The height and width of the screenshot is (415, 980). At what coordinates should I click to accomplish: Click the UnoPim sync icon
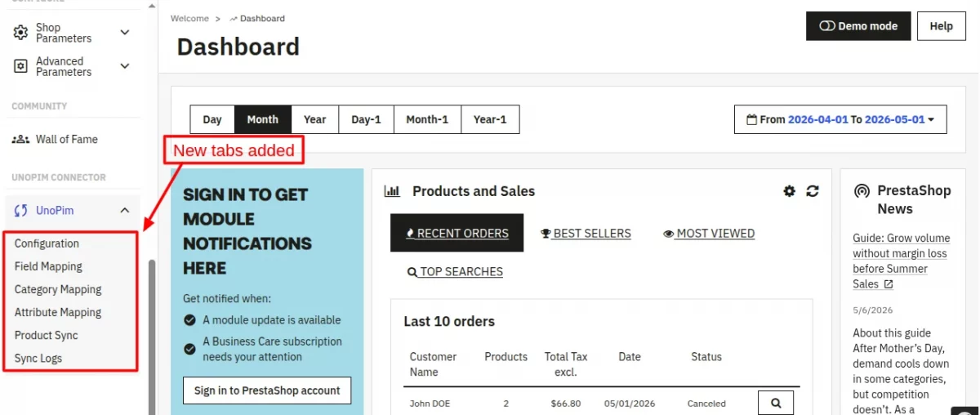[21, 211]
